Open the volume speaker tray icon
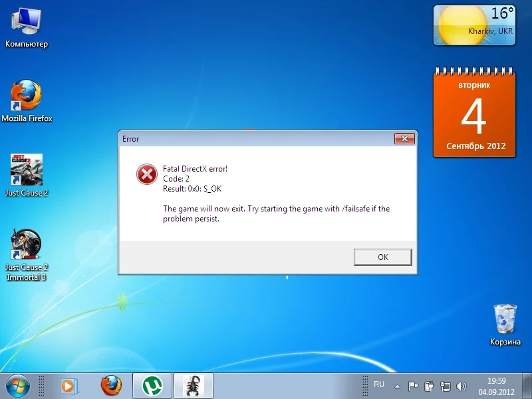The width and height of the screenshot is (532, 399). coord(462,386)
